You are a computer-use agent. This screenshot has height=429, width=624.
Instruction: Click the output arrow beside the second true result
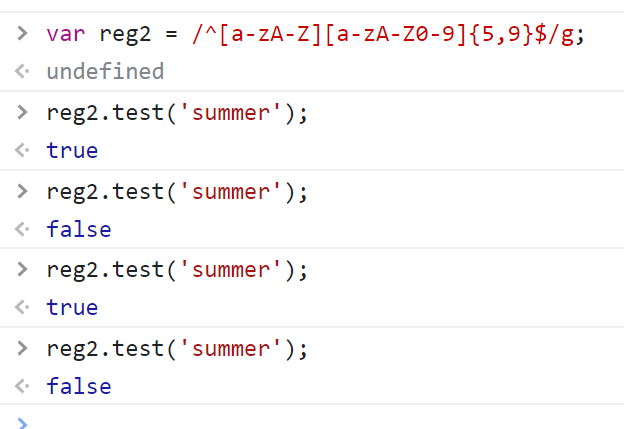point(22,308)
